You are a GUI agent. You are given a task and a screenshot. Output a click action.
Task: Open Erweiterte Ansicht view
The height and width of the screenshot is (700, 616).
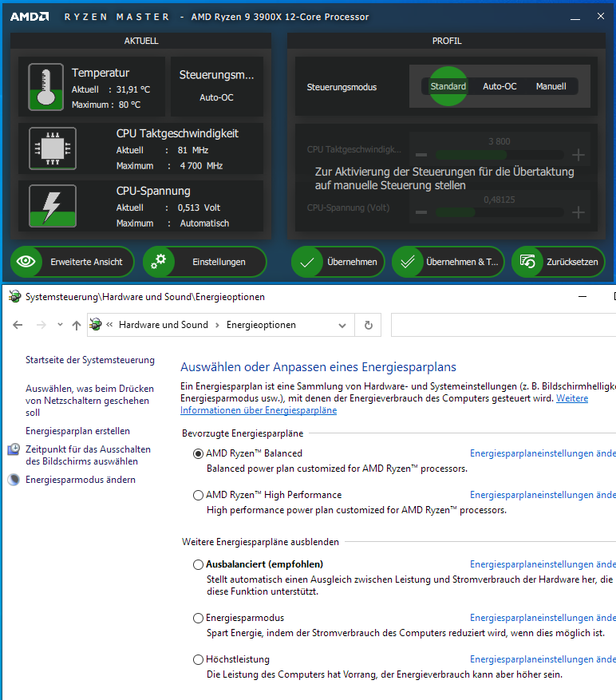[73, 262]
